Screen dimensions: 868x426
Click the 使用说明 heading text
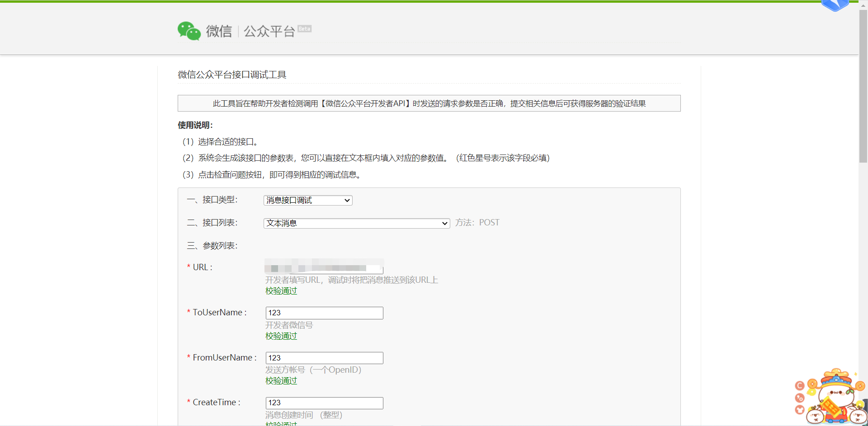pyautogui.click(x=195, y=125)
